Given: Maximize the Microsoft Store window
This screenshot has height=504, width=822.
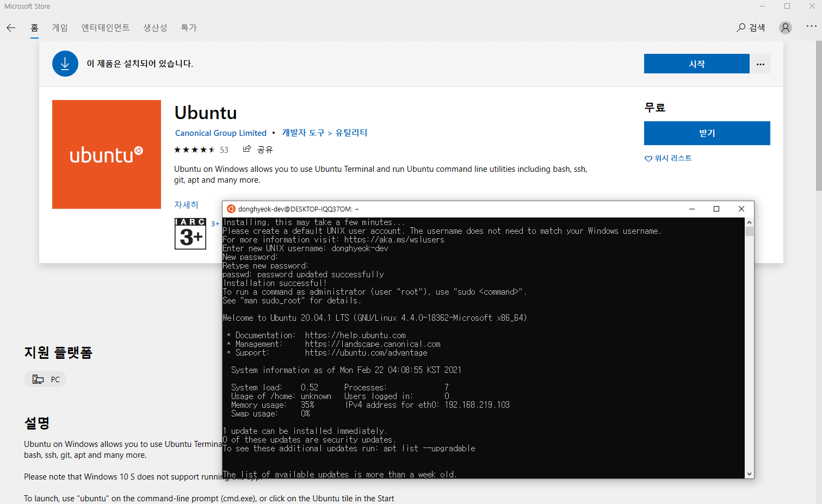Looking at the screenshot, I should coord(787,7).
